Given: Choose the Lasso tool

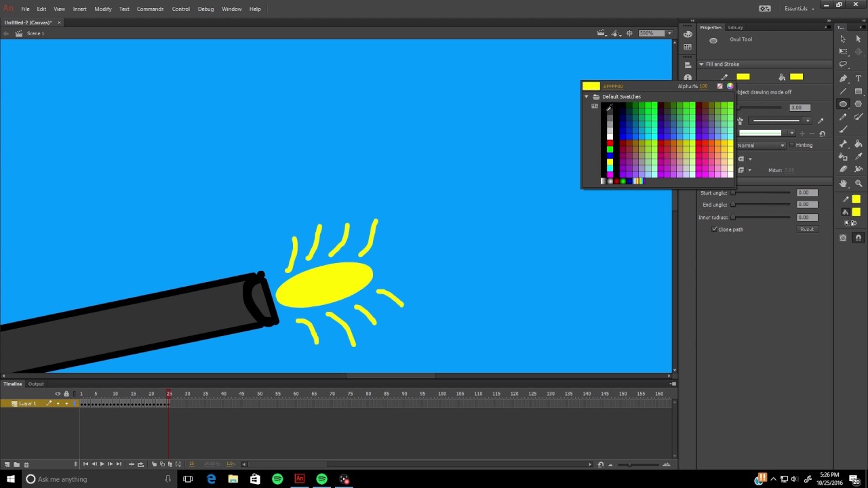Looking at the screenshot, I should [x=843, y=64].
